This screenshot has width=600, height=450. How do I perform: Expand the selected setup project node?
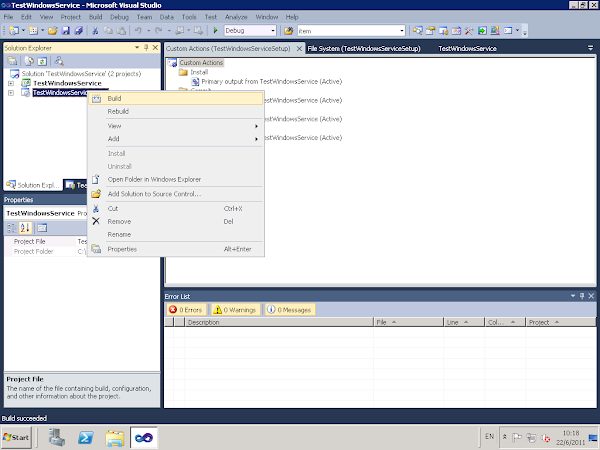pos(11,93)
